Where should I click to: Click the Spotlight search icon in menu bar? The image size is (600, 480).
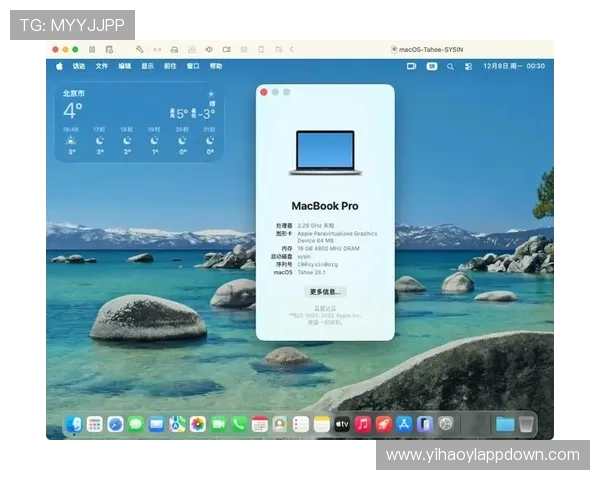pyautogui.click(x=451, y=66)
